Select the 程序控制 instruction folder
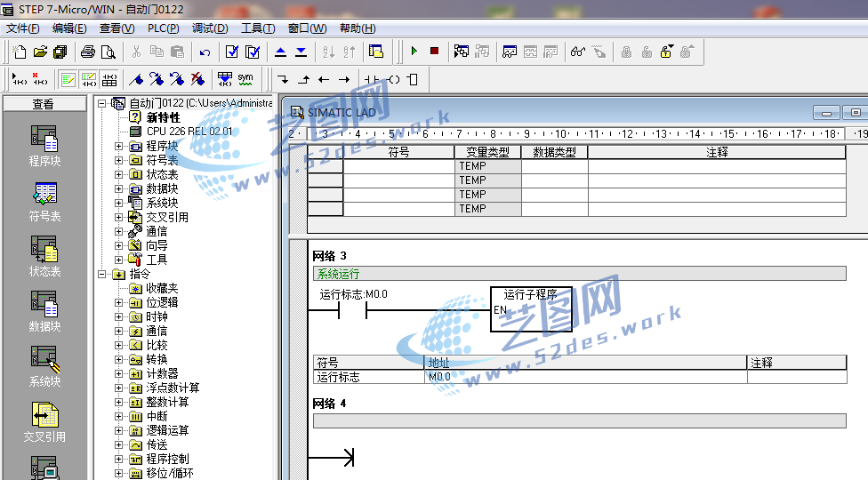This screenshot has height=480, width=868. pyautogui.click(x=167, y=459)
